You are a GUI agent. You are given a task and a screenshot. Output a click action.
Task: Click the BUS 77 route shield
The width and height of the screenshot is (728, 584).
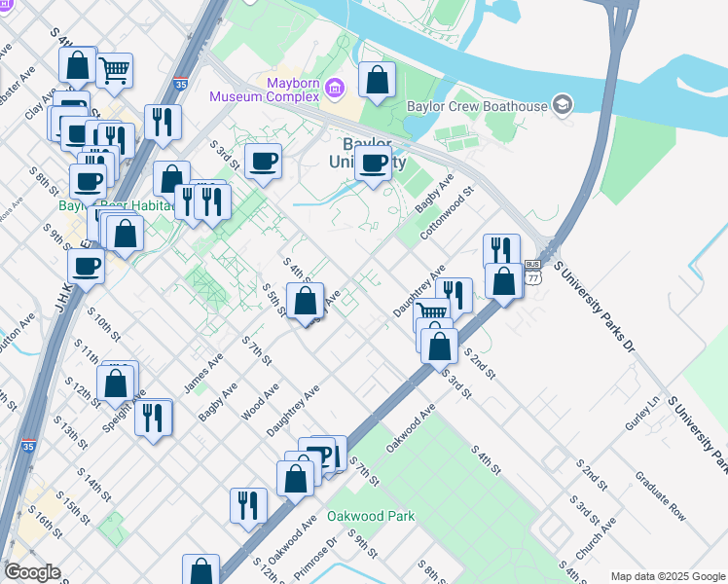pos(532,273)
